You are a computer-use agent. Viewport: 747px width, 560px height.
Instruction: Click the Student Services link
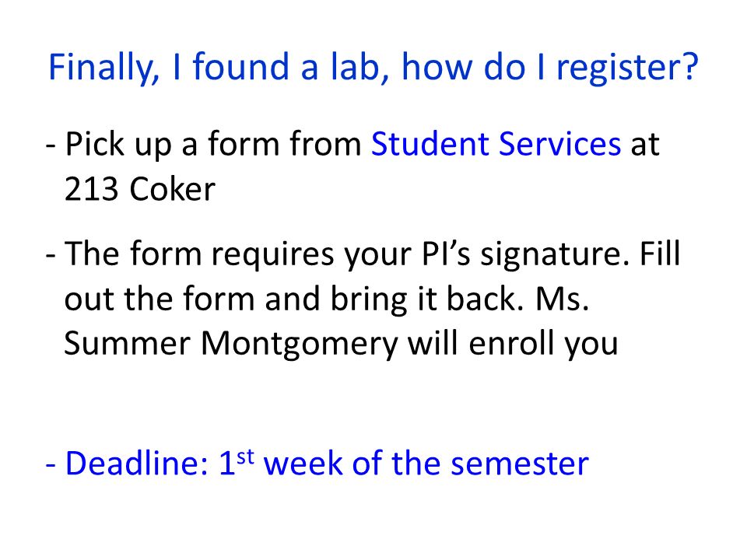[496, 143]
